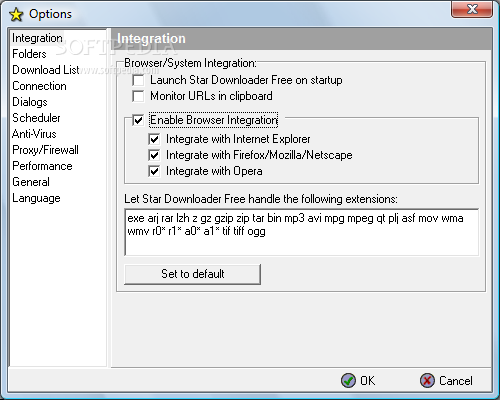Open Scheduler options
Viewport: 500px width, 400px height.
(36, 118)
